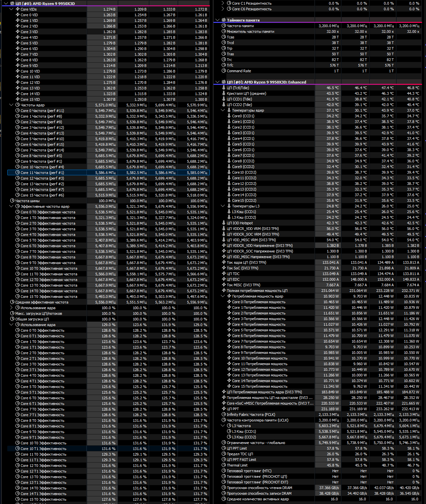426x504 pixels.
Task: Click the icon beside Тепловой троттлинг (HTC)
Action: point(224,471)
